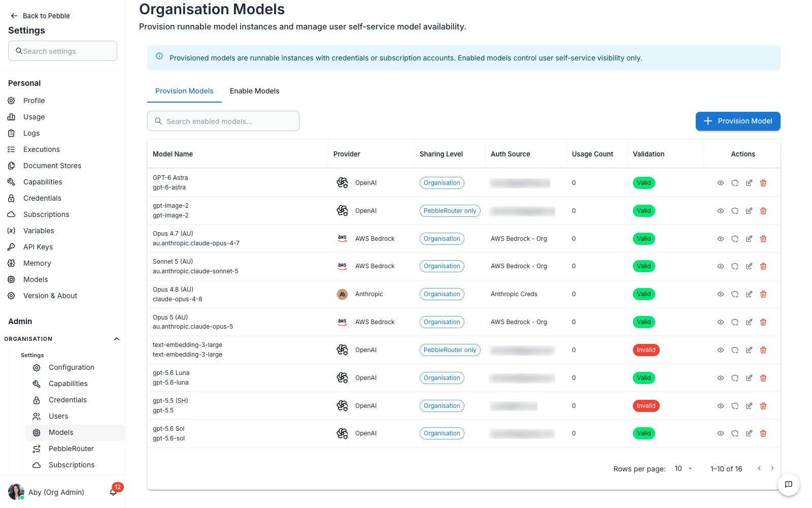Open Rows per page dropdown
Screen dimensions: 812x508
coord(683,468)
